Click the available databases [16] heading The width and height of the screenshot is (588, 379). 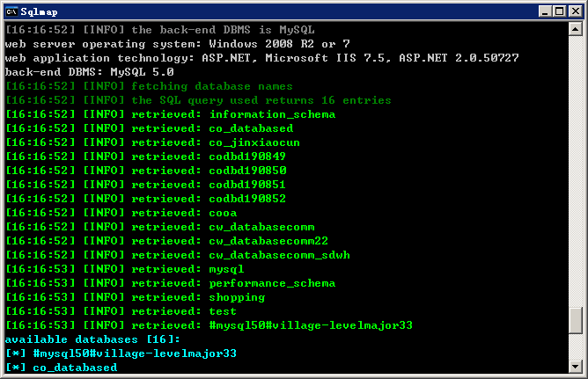[92, 339]
